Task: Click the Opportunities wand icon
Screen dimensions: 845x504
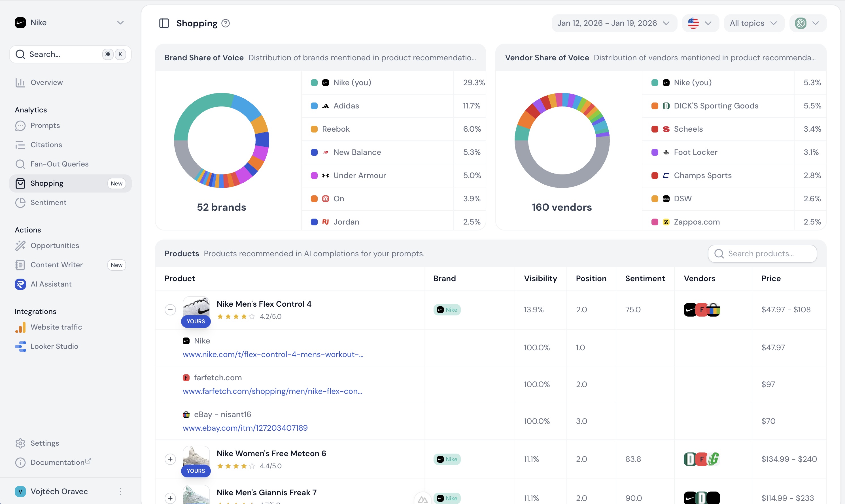Action: [20, 245]
